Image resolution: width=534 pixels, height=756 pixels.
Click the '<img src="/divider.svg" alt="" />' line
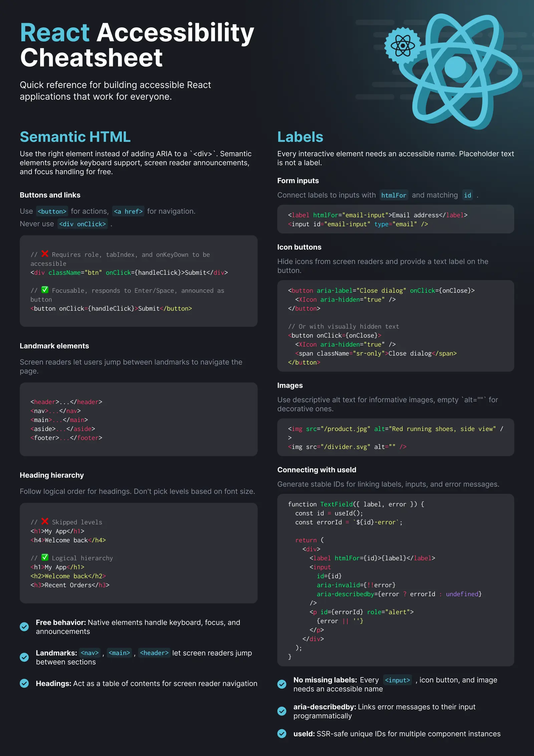point(347,447)
